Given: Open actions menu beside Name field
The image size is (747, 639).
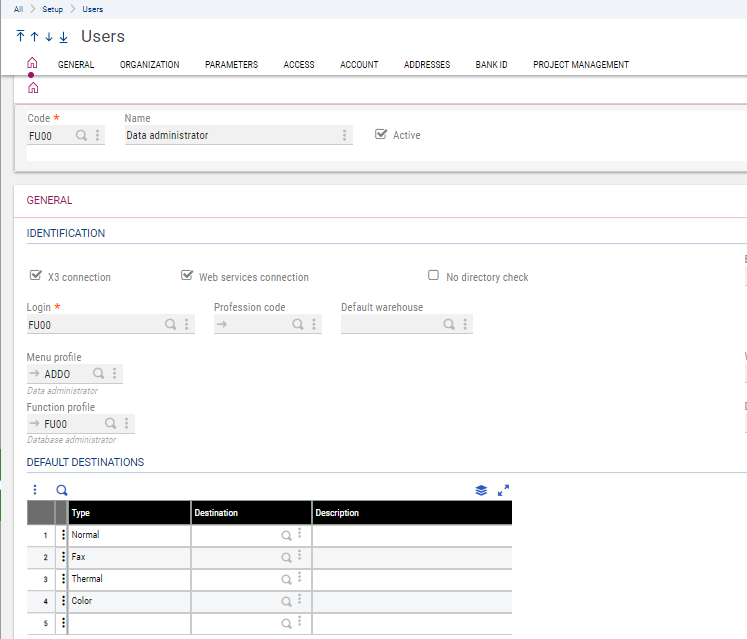Looking at the screenshot, I should tap(345, 135).
